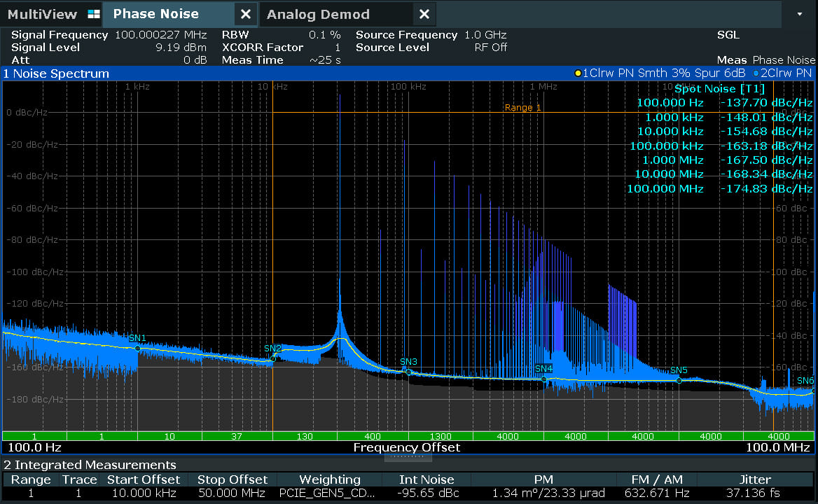Open the tab overflow dropdown arrow
The width and height of the screenshot is (818, 504).
[x=800, y=14]
